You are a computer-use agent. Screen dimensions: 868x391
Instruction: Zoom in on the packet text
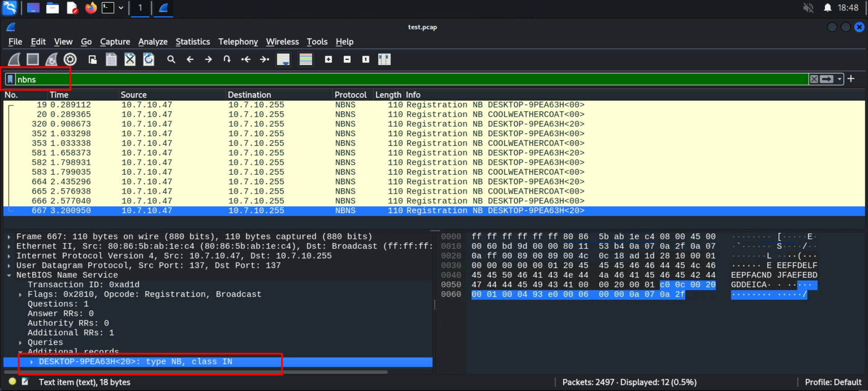[x=328, y=59]
